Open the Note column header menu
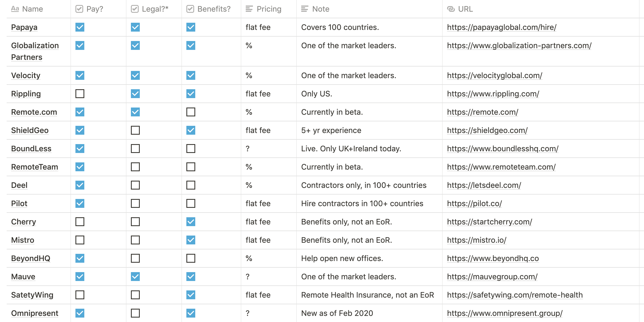The image size is (644, 322). [x=321, y=9]
